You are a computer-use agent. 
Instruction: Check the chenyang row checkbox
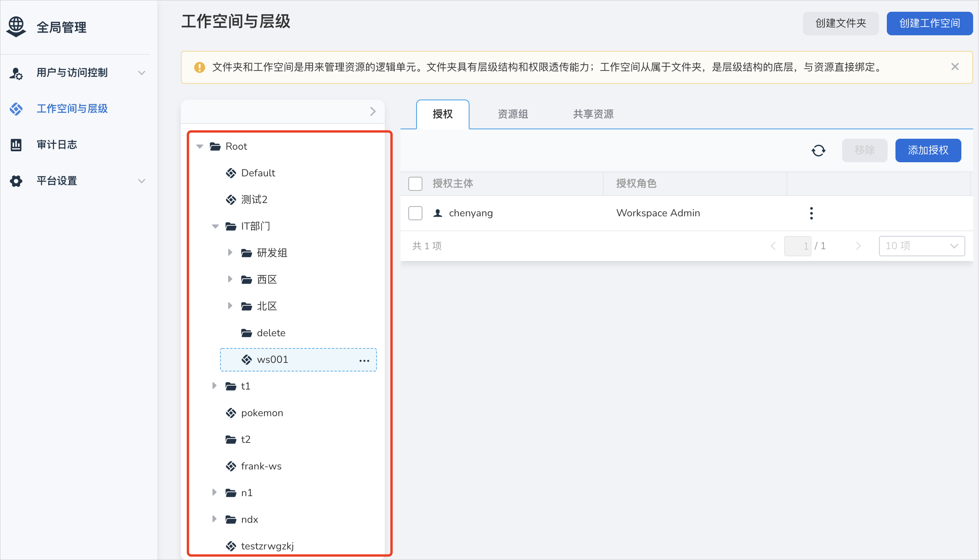click(x=415, y=213)
